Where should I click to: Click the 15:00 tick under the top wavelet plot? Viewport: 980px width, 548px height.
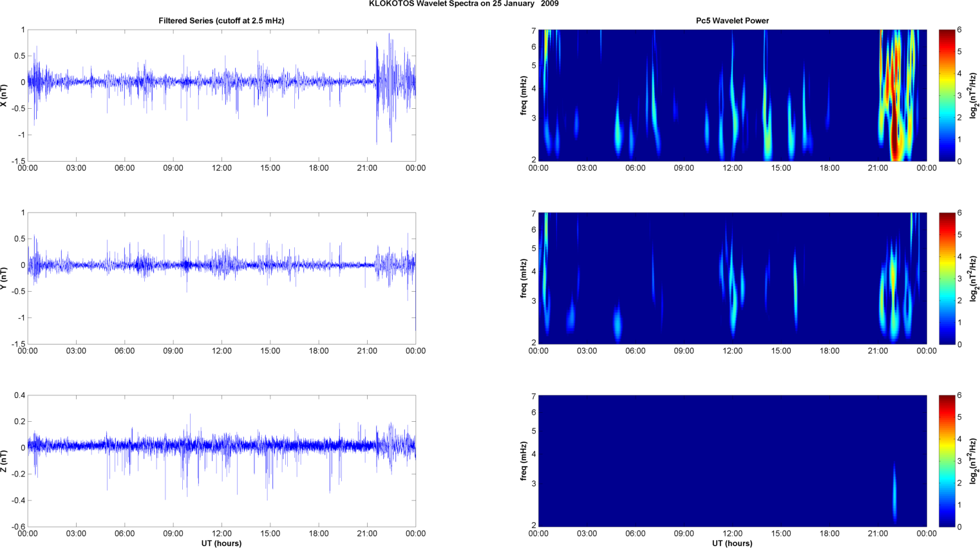(x=781, y=168)
